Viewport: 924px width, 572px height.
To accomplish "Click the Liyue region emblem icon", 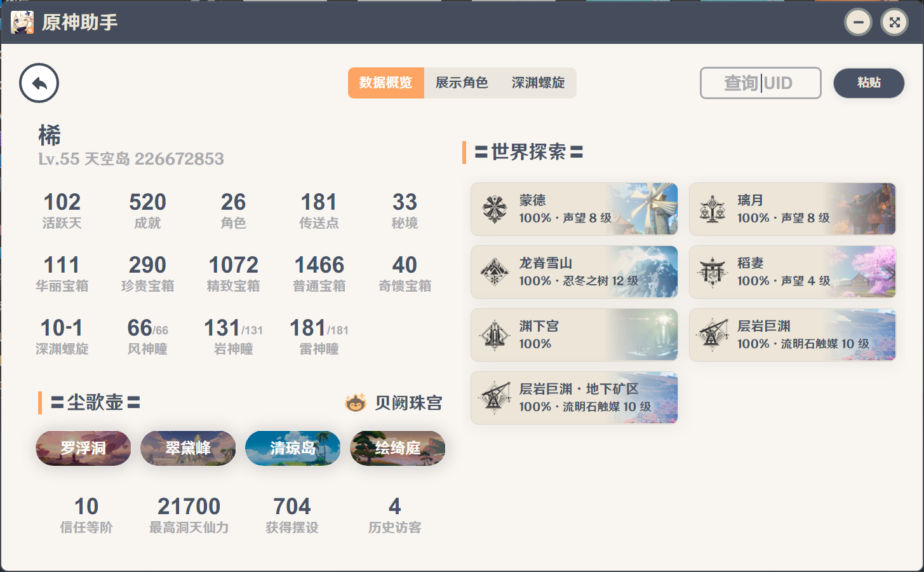I will (713, 209).
